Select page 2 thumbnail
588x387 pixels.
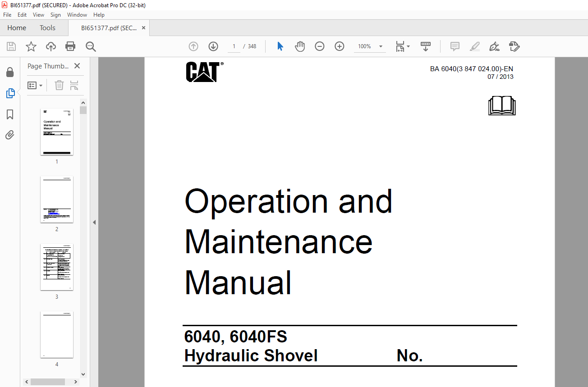(x=57, y=200)
